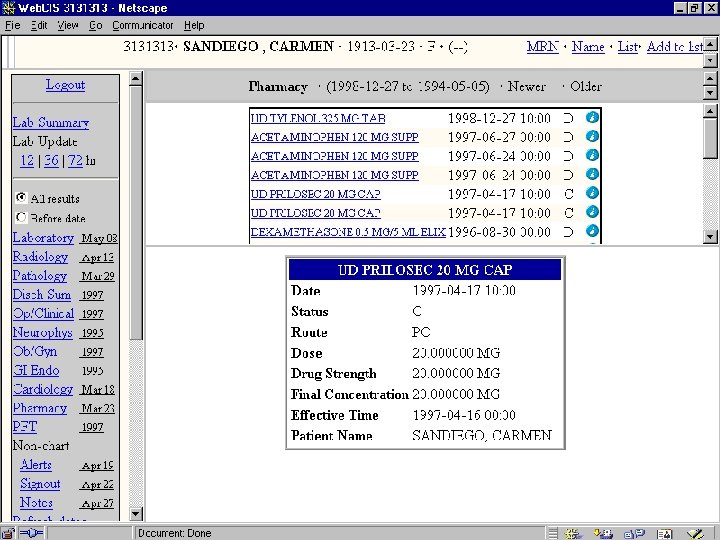Screen dimensions: 720x540
Task: Open the Inbox mail icon in component bar
Action: (x=603, y=534)
